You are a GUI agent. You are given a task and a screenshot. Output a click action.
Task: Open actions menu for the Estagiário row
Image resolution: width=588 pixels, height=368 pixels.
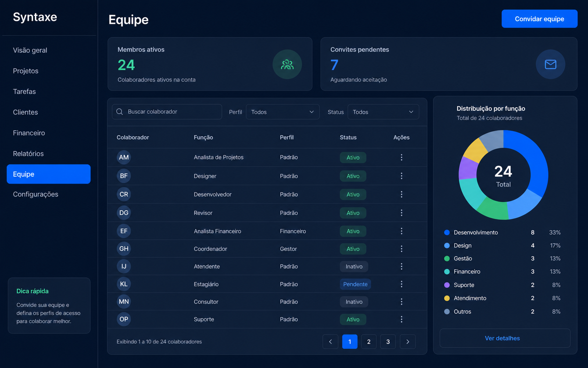[401, 284]
